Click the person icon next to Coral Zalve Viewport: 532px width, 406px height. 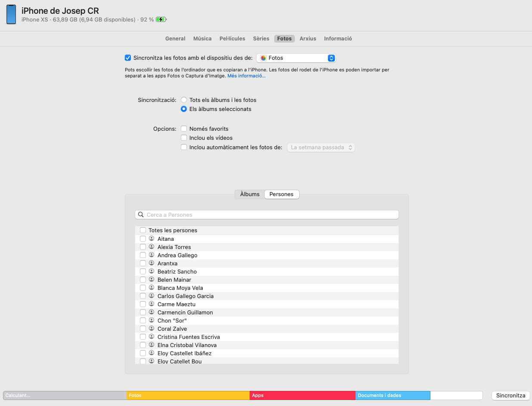152,328
